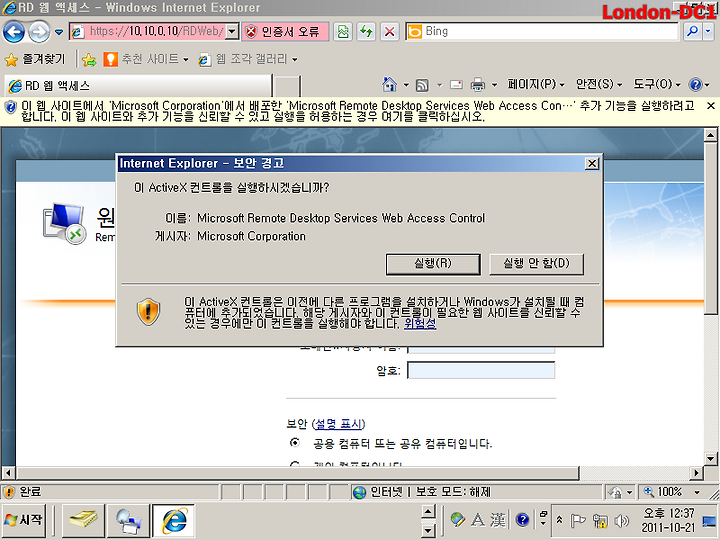Open the 즐겨찾기 favorites star button
The width and height of the screenshot is (720, 540).
tap(35, 59)
